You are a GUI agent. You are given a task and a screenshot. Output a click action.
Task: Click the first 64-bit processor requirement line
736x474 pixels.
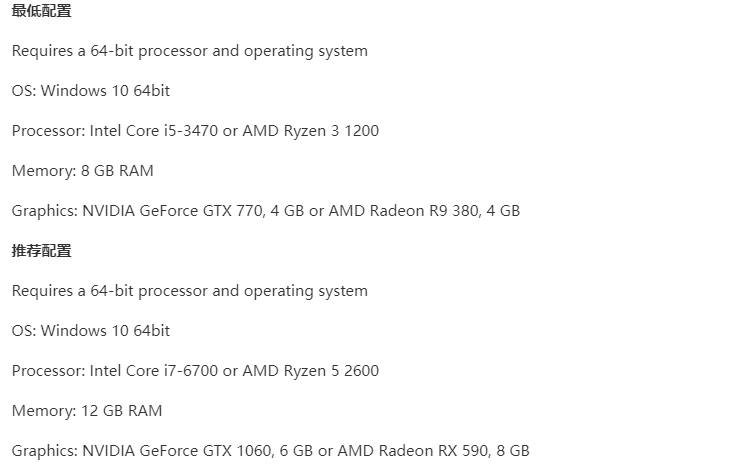(x=190, y=51)
